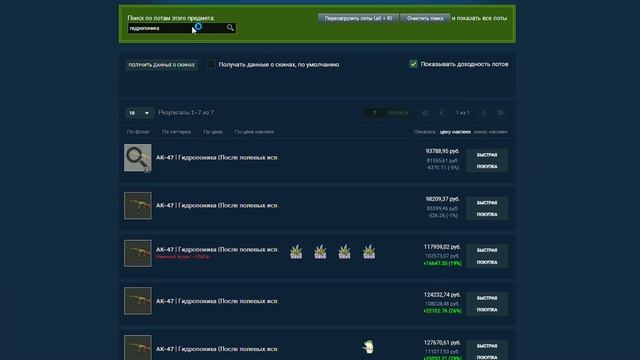
Task: Click 'Результаты 1–7 из 7' text
Action: pyautogui.click(x=186, y=113)
